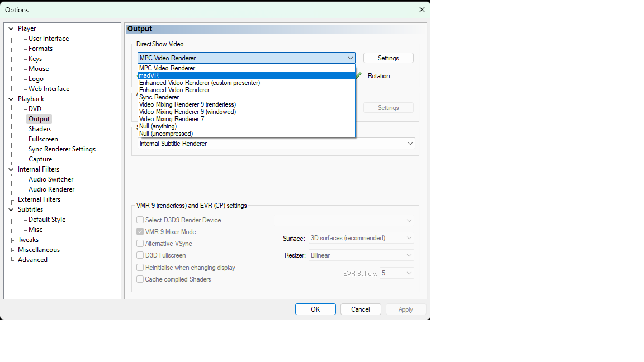Close the Options window
This screenshot has width=644, height=362.
pos(422,9)
